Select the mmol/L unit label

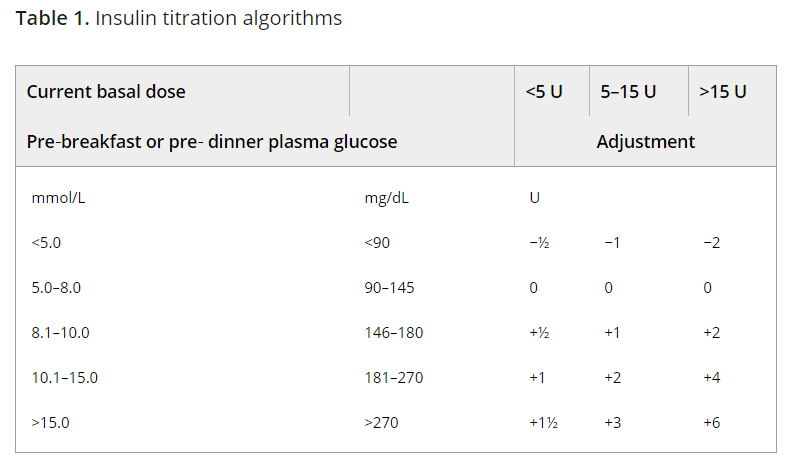(x=58, y=197)
